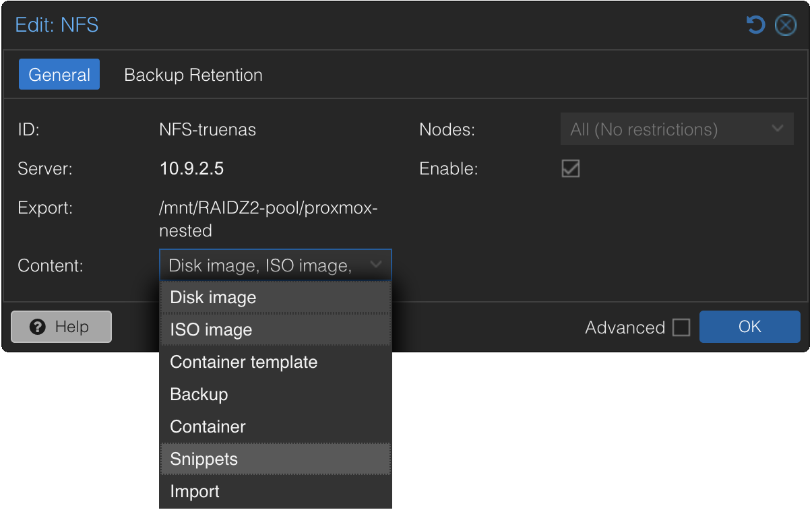The height and width of the screenshot is (510, 812).
Task: Tick the Advanced checkbox
Action: tap(681, 327)
